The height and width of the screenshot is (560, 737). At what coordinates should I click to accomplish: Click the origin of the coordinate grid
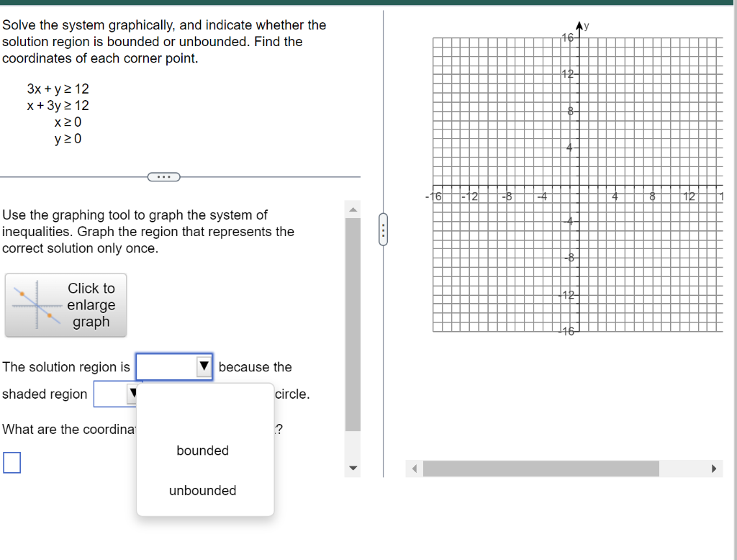[579, 185]
